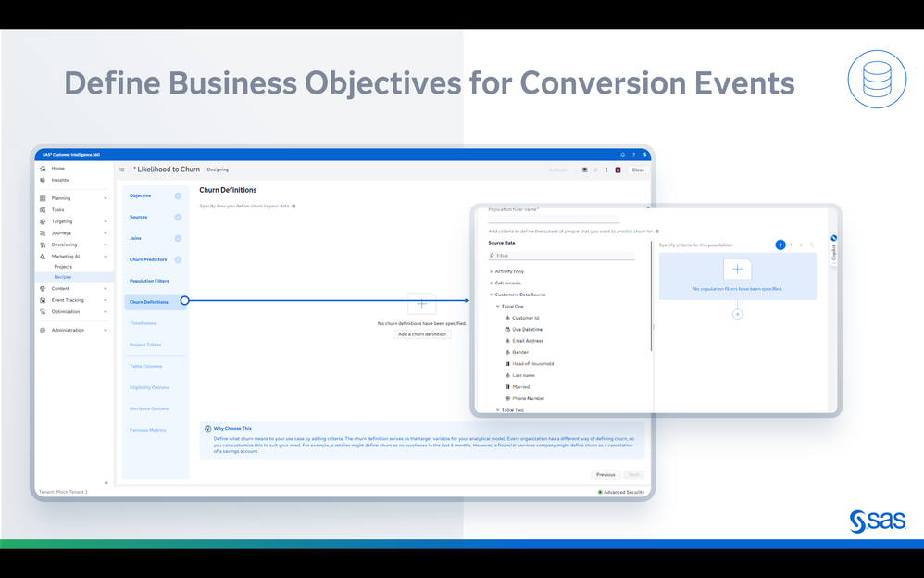The image size is (924, 578).
Task: Open the Copilot side tab
Action: pos(834,249)
